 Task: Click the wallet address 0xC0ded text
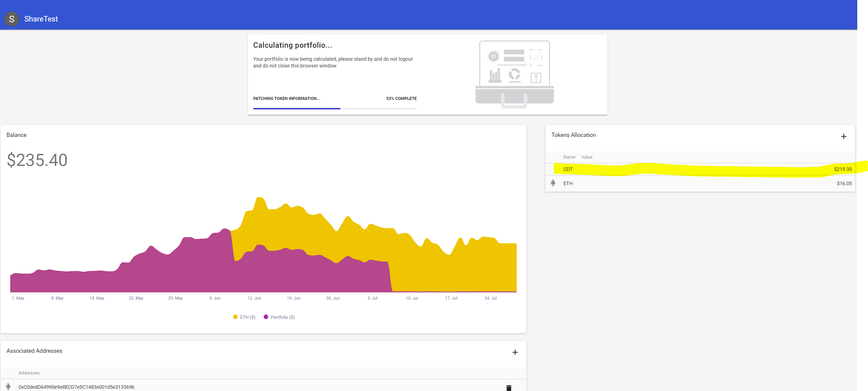(x=76, y=387)
